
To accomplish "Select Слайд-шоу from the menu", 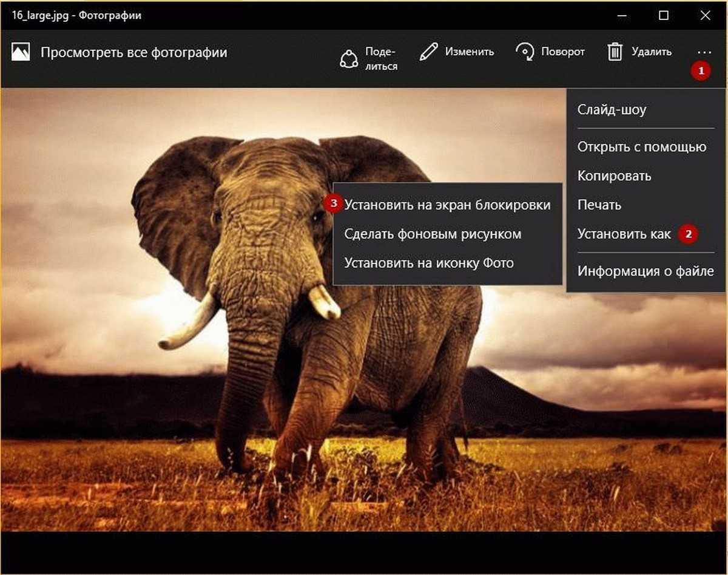I will 612,110.
